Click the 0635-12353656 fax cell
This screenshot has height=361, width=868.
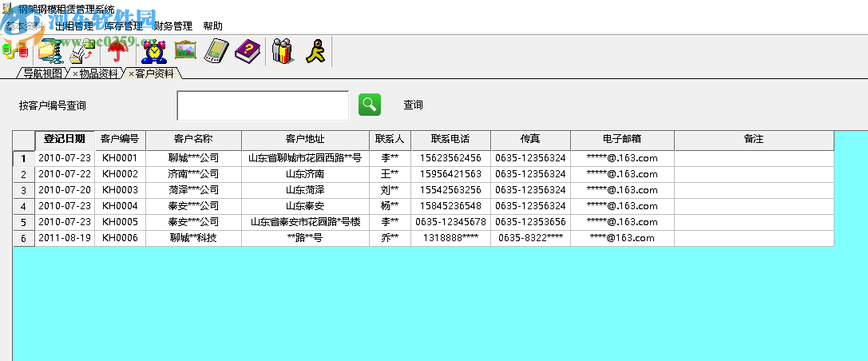[530, 223]
